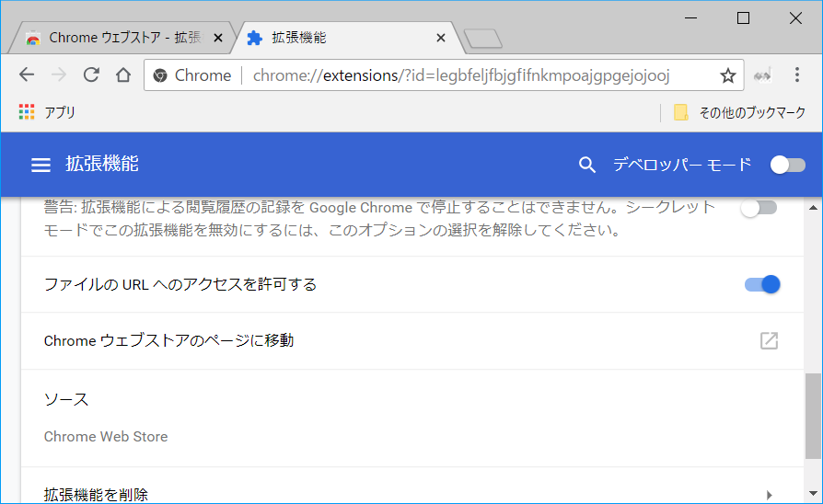This screenshot has width=823, height=504.
Task: Open a new tab
Action: (x=483, y=39)
